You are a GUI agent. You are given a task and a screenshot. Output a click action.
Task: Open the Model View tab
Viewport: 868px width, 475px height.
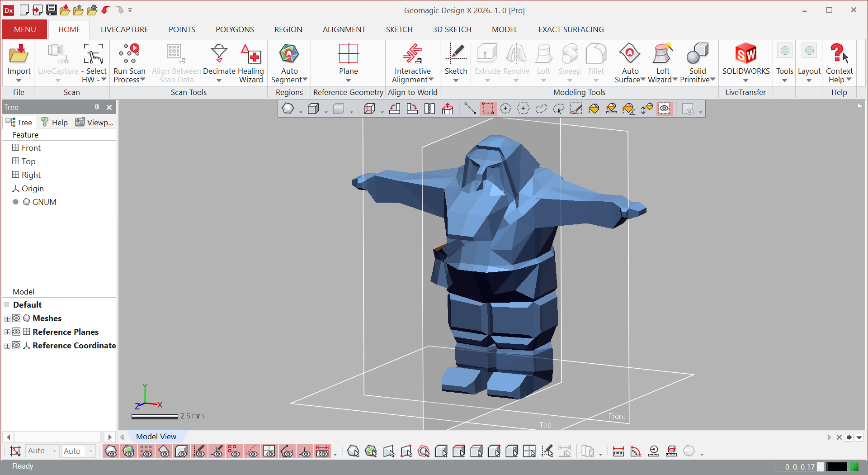pyautogui.click(x=156, y=437)
